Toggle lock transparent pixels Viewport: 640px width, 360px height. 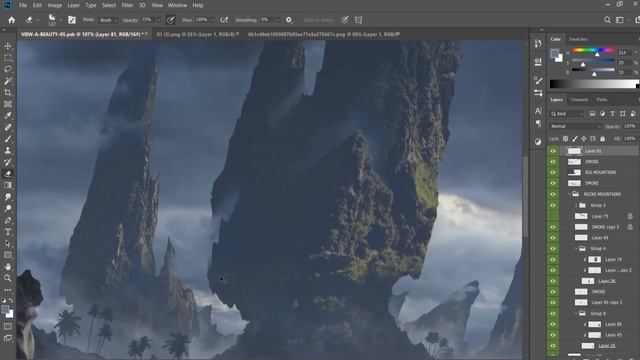coord(565,139)
